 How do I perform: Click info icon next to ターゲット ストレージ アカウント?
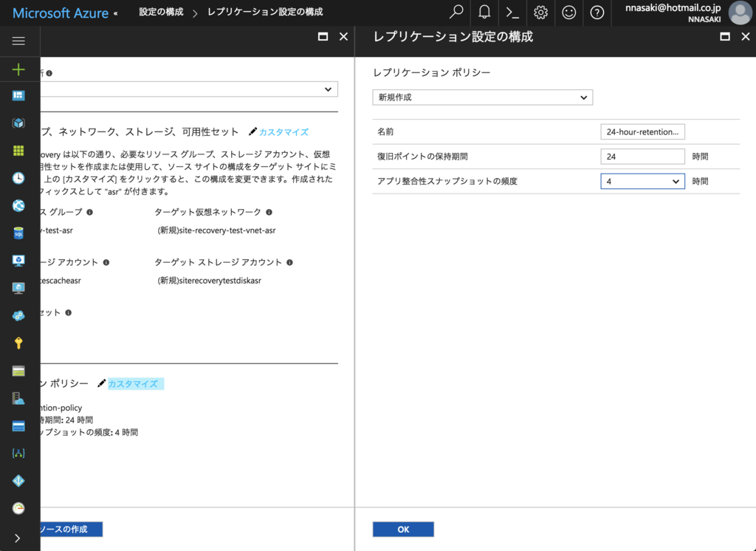(x=289, y=262)
